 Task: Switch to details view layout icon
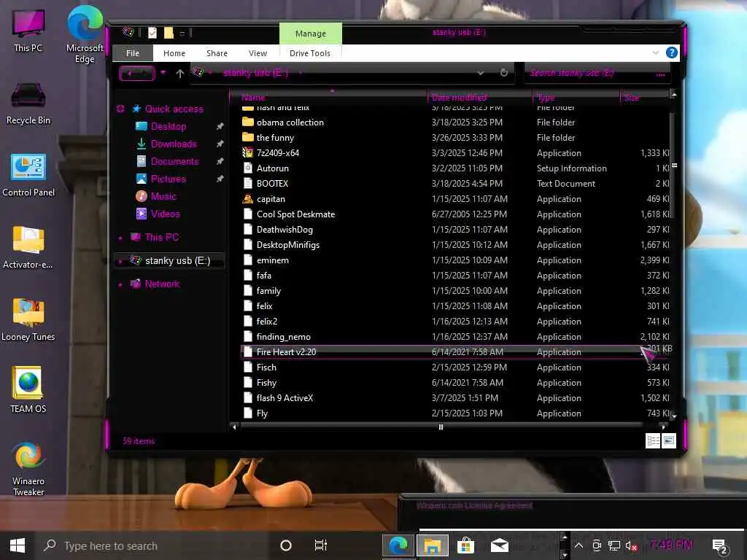point(653,441)
